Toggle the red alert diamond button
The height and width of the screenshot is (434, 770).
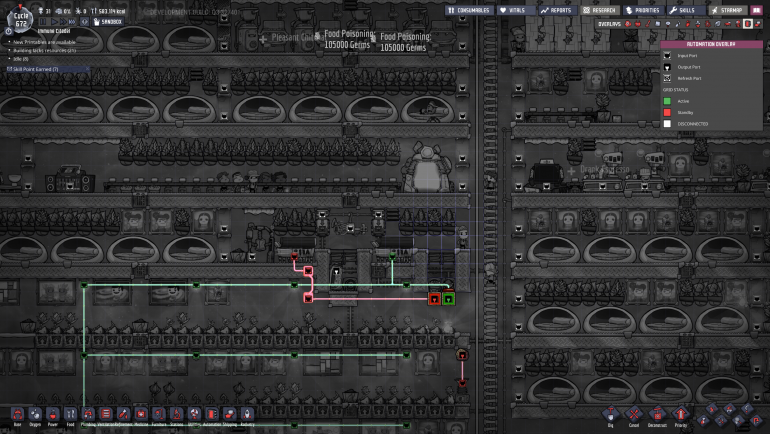(x=84, y=22)
